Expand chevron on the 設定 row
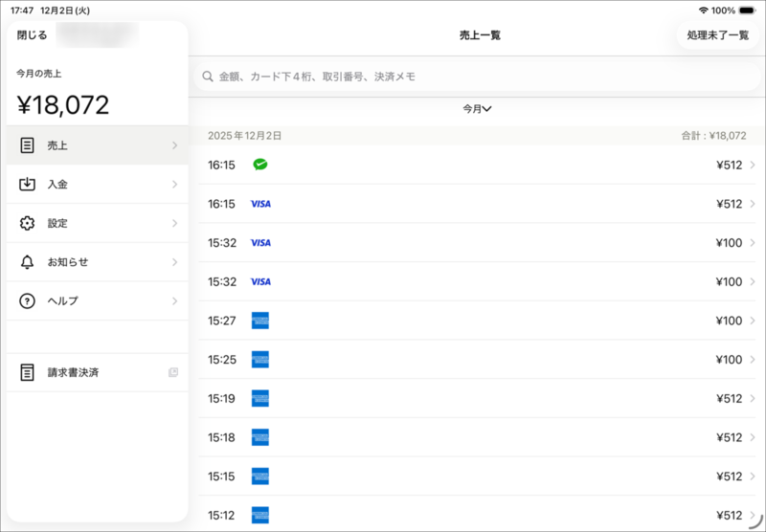This screenshot has width=766, height=532. tap(175, 223)
